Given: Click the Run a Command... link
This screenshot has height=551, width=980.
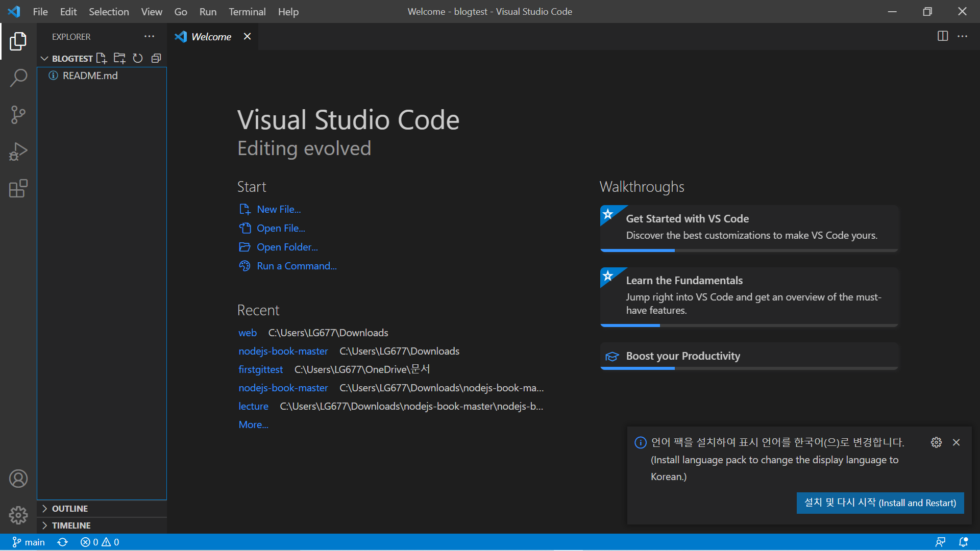Looking at the screenshot, I should (x=297, y=266).
